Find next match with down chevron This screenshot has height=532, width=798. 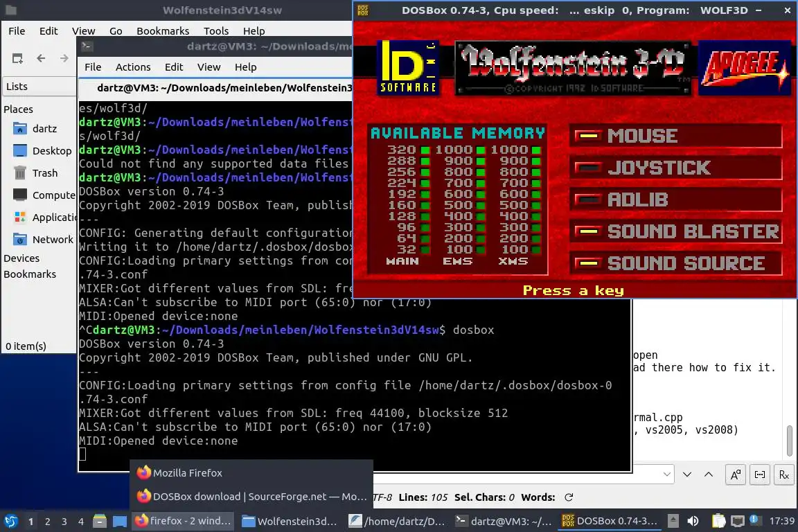687,475
